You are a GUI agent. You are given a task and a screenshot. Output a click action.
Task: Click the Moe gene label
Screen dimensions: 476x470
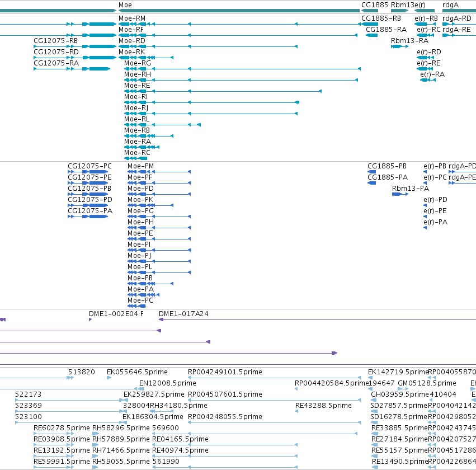click(x=125, y=5)
